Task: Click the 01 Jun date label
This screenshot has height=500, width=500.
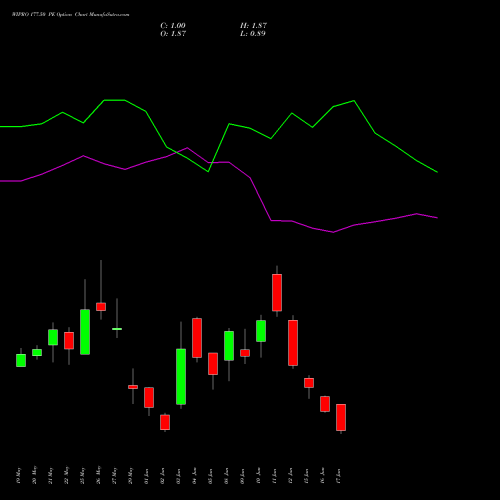Action: [x=146, y=476]
